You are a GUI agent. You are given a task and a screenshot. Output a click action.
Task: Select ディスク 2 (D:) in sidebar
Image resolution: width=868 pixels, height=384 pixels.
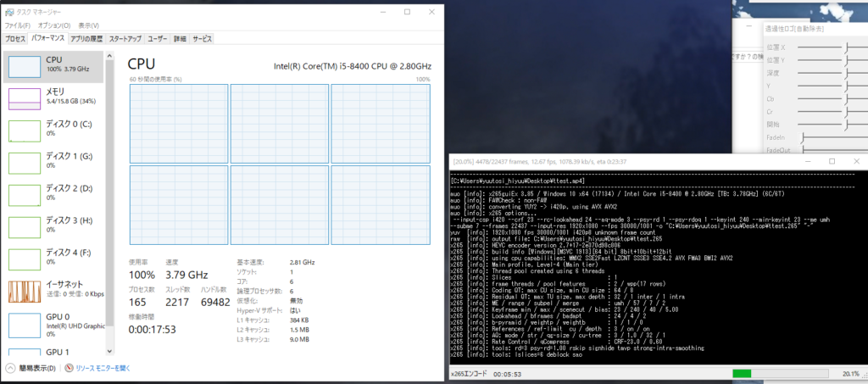coord(53,195)
